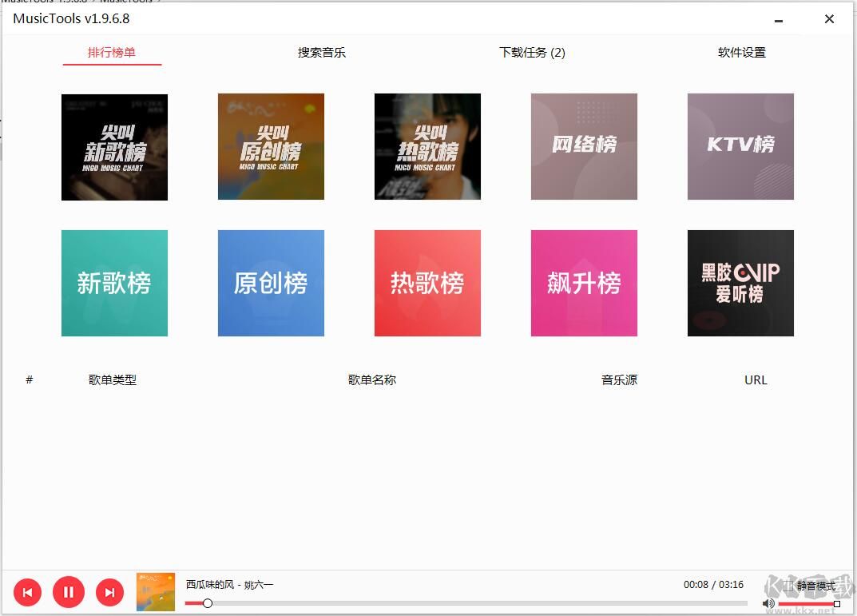The width and height of the screenshot is (857, 616).
Task: Skip to the previous track
Action: point(27,593)
